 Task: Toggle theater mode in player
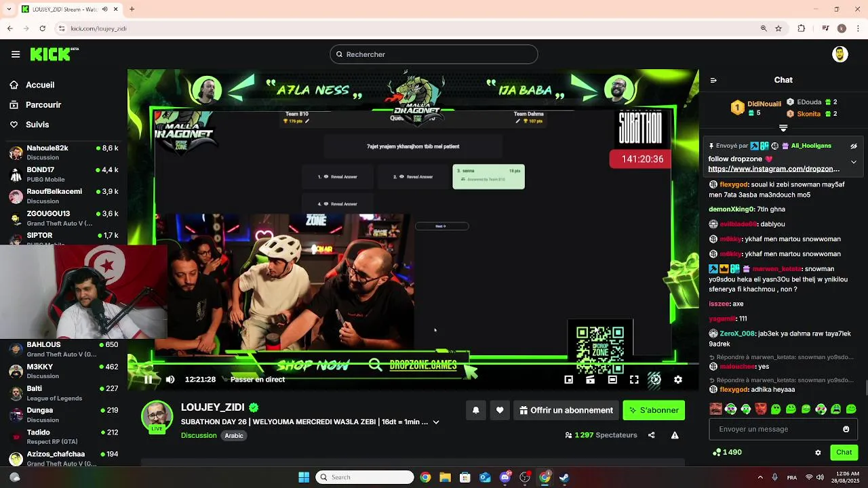click(612, 380)
